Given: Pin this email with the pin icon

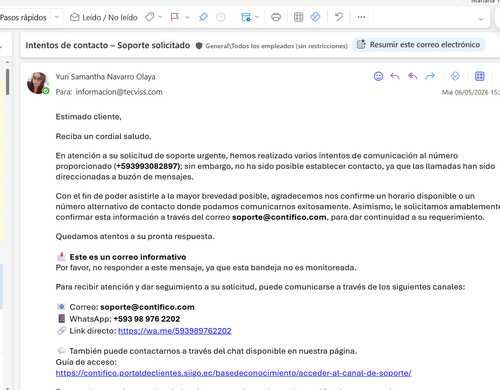Looking at the screenshot, I should pyautogui.click(x=203, y=17).
